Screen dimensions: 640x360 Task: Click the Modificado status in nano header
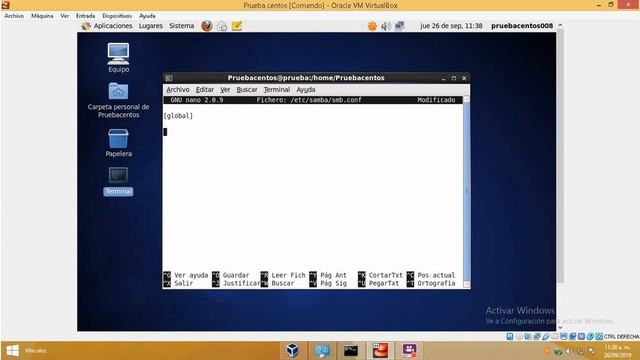436,100
